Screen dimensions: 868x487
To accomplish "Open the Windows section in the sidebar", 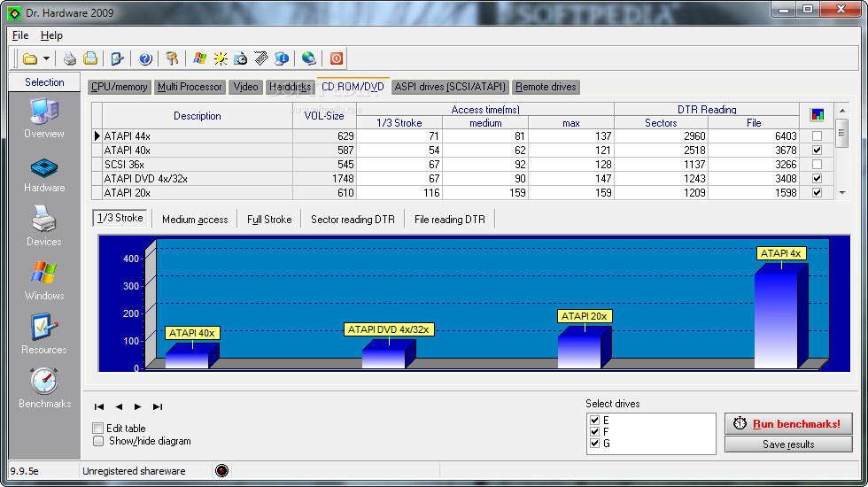I will point(44,281).
